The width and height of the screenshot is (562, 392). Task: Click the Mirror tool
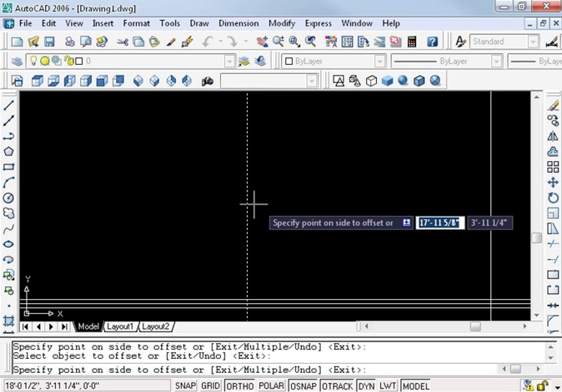point(553,136)
